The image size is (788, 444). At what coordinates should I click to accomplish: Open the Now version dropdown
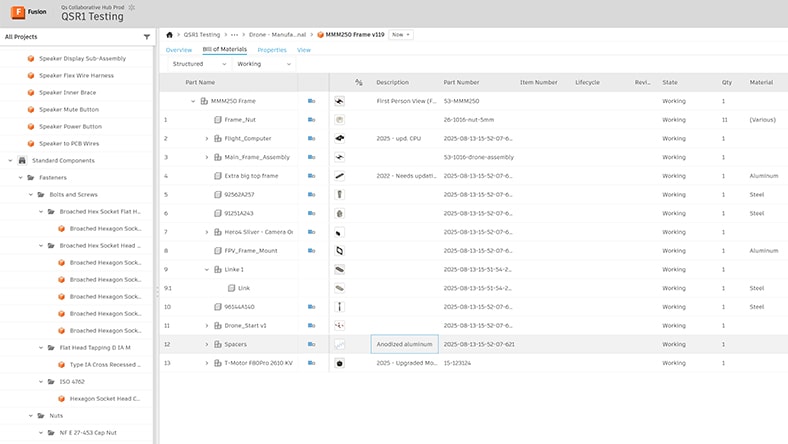[400, 34]
